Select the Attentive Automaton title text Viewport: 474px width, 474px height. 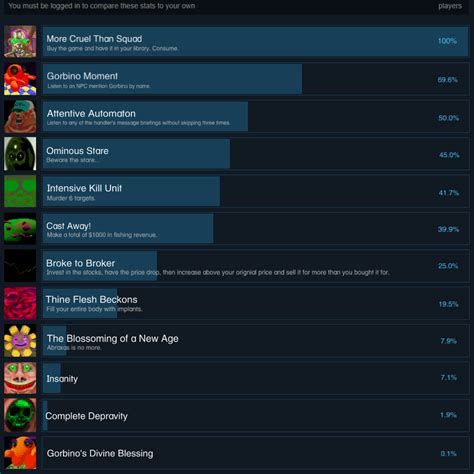pyautogui.click(x=91, y=114)
